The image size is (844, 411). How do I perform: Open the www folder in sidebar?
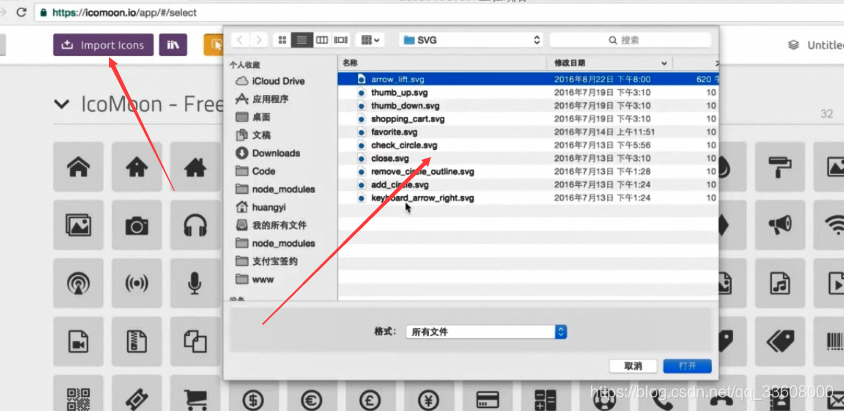[x=255, y=279]
